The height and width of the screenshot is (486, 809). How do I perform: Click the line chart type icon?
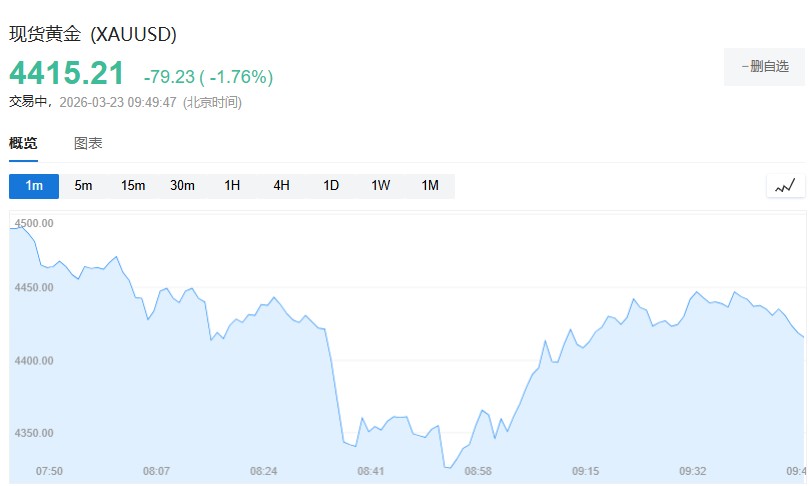[x=785, y=186]
